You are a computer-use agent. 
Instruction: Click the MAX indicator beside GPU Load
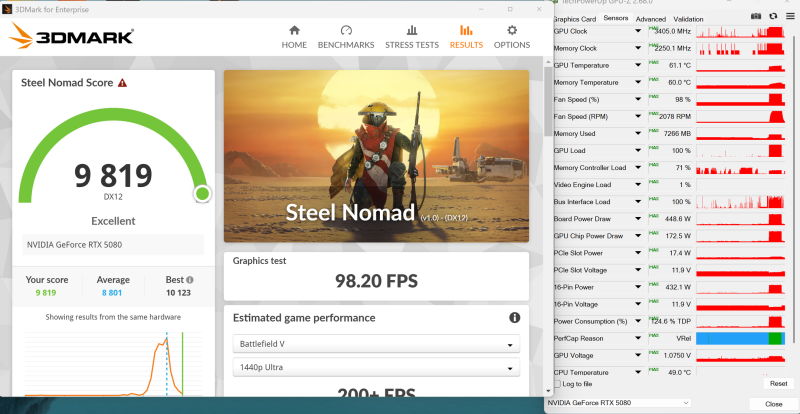click(x=653, y=148)
